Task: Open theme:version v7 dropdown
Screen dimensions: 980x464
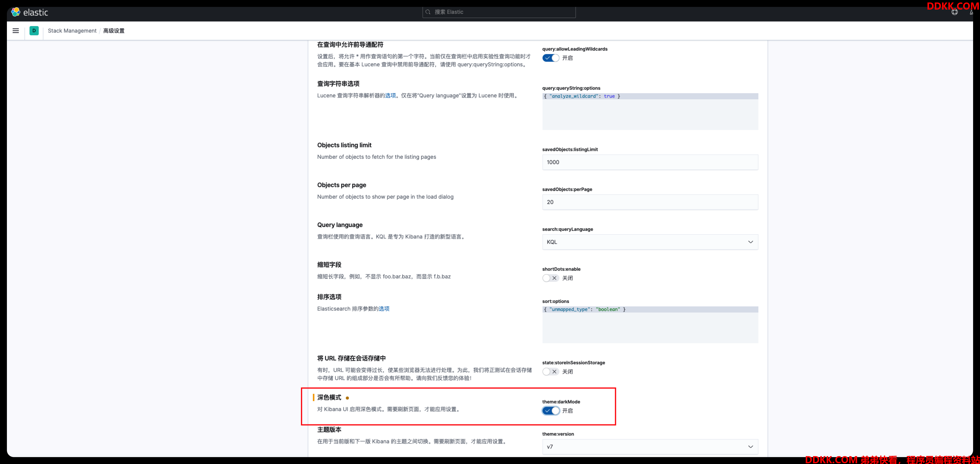Action: (x=650, y=447)
